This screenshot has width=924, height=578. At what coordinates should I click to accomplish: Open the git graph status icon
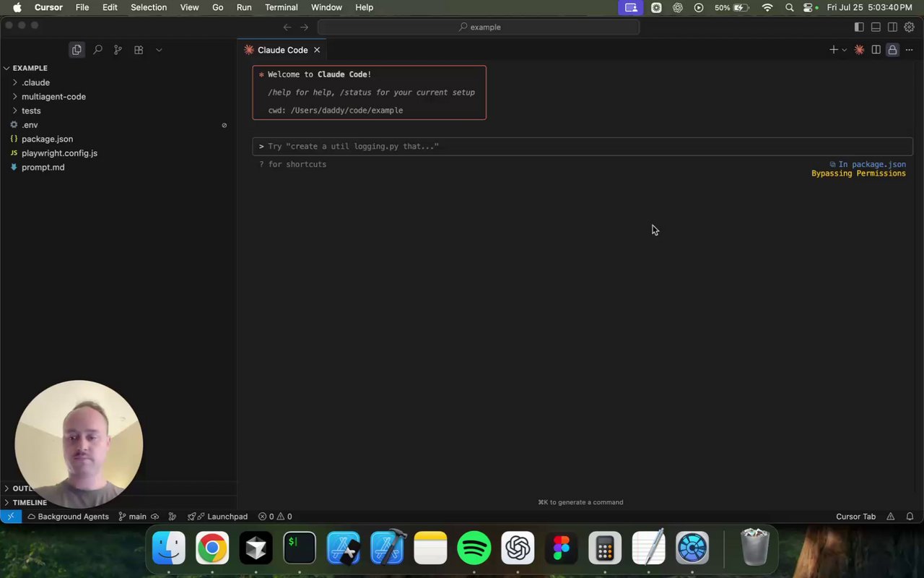[x=173, y=517]
